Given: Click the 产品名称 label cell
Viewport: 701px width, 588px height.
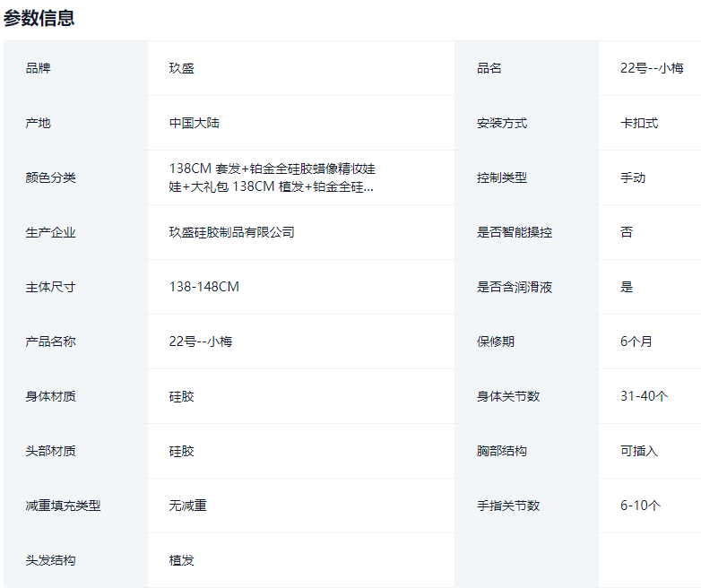Looking at the screenshot, I should tap(50, 342).
